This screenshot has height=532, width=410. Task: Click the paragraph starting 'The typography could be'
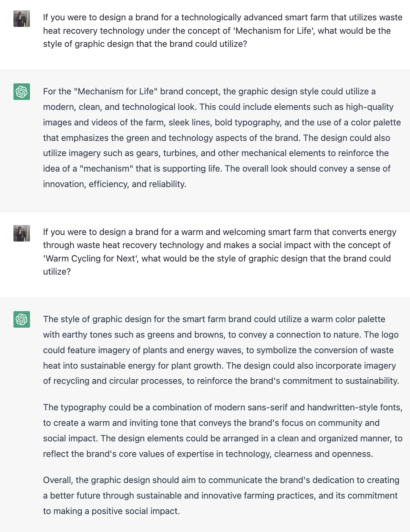tap(223, 431)
